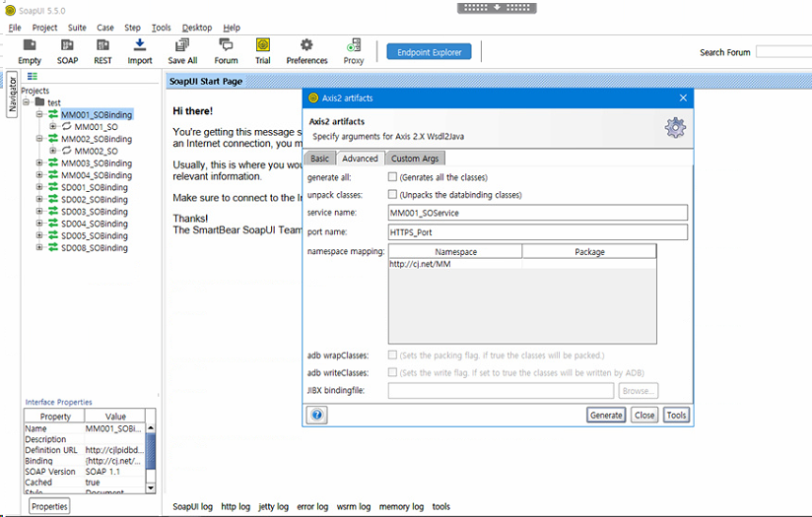This screenshot has height=517, width=812.
Task: Click the SD008_SOBinding interface icon
Action: (x=53, y=247)
